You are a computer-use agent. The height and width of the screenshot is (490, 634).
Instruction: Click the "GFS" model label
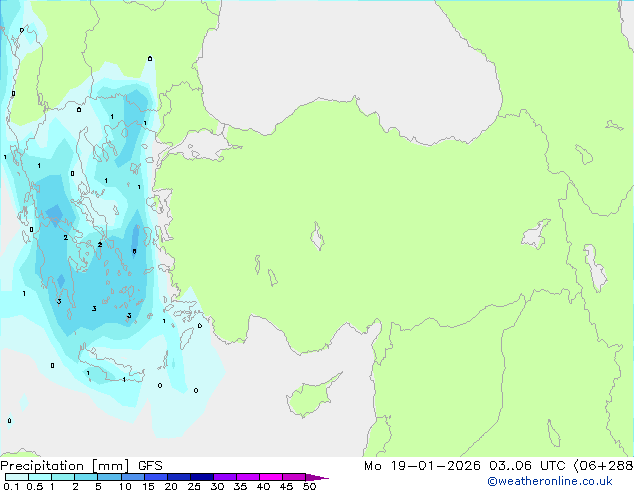click(150, 466)
